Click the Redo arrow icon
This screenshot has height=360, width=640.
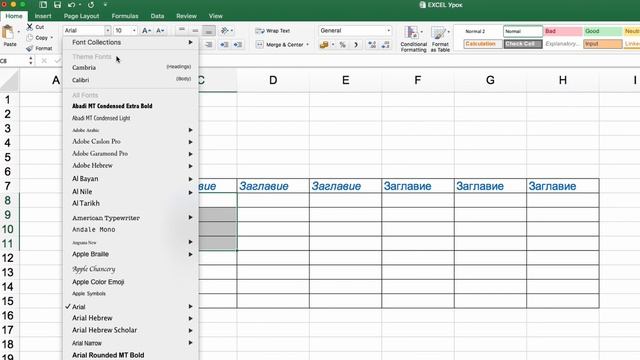91,5
